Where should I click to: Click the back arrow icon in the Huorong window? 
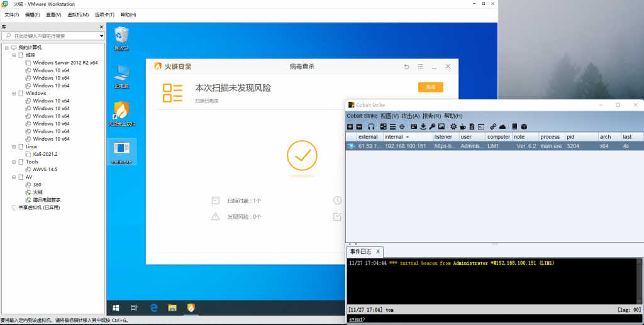click(407, 67)
